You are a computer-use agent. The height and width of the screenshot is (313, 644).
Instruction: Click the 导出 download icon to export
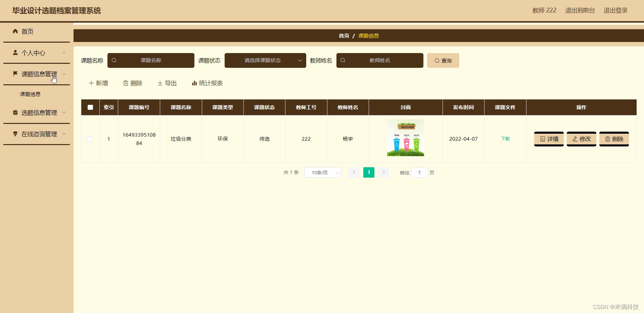tap(160, 83)
